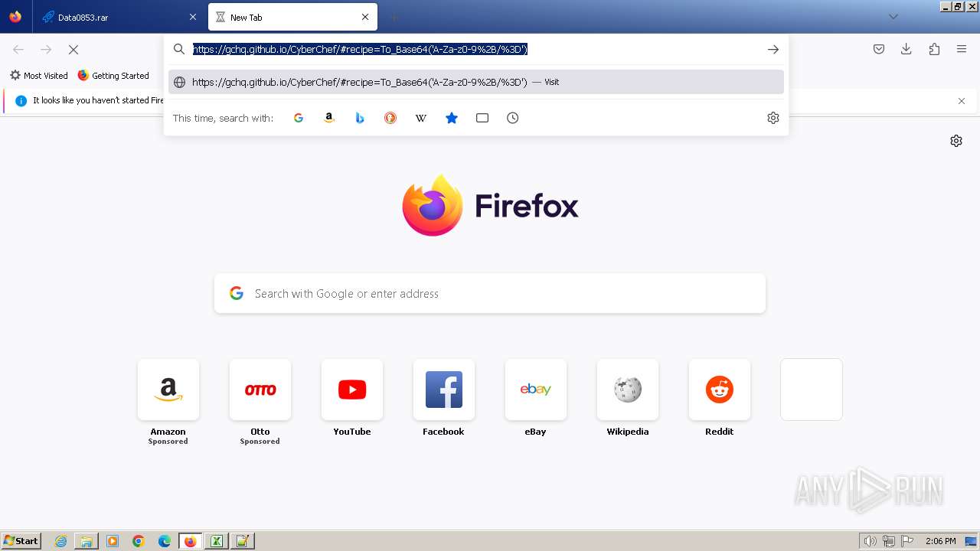This screenshot has height=551, width=980.
Task: Launch the media player from taskbar
Action: pos(113,541)
